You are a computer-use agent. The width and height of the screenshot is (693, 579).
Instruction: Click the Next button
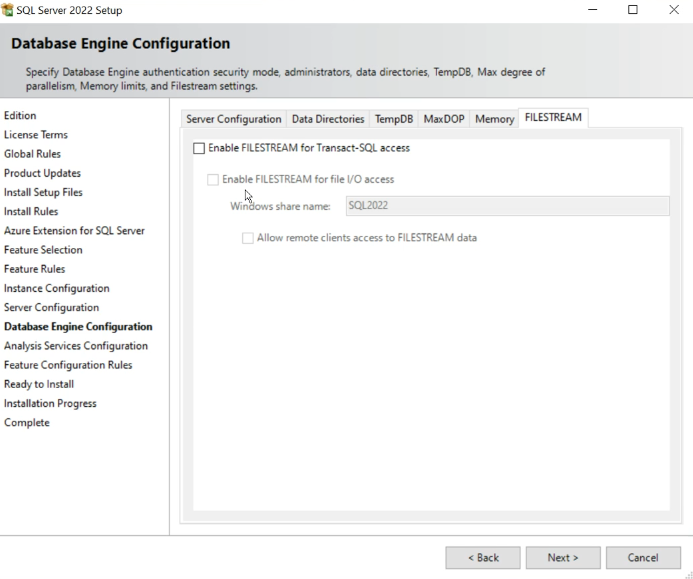click(x=563, y=558)
